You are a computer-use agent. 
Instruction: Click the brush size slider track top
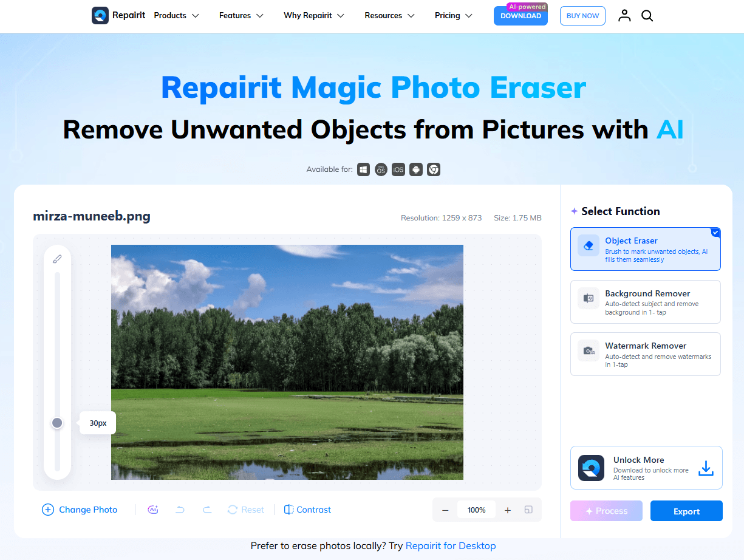pos(57,276)
